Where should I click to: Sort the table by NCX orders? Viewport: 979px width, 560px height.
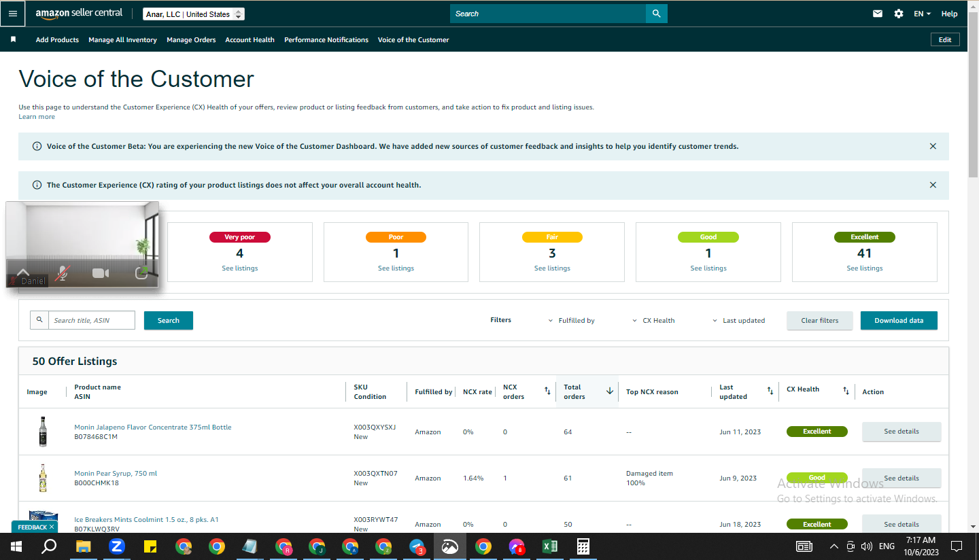coord(547,391)
